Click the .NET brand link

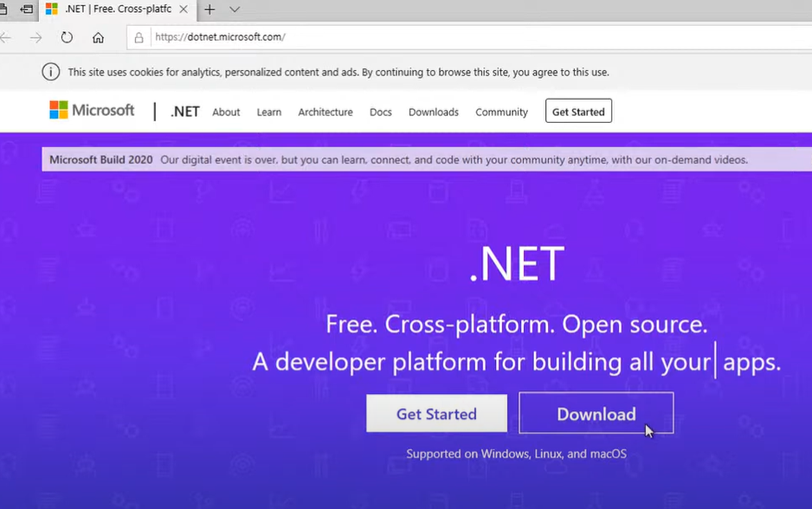coord(185,112)
